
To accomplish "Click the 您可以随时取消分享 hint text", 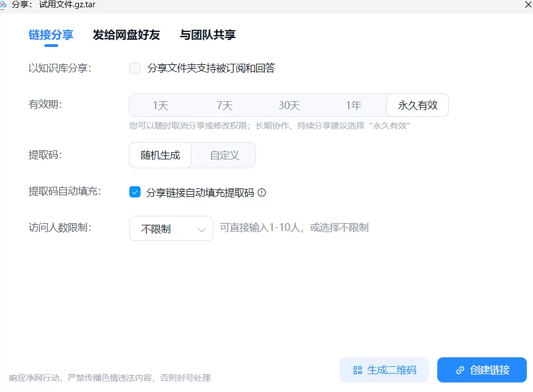I will coord(269,126).
